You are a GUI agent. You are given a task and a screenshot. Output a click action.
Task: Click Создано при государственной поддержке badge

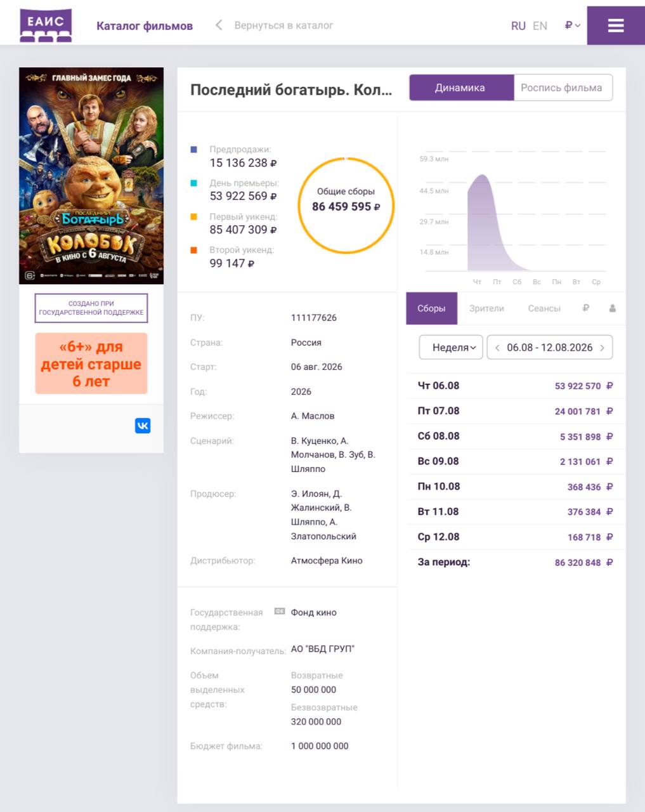(x=91, y=308)
